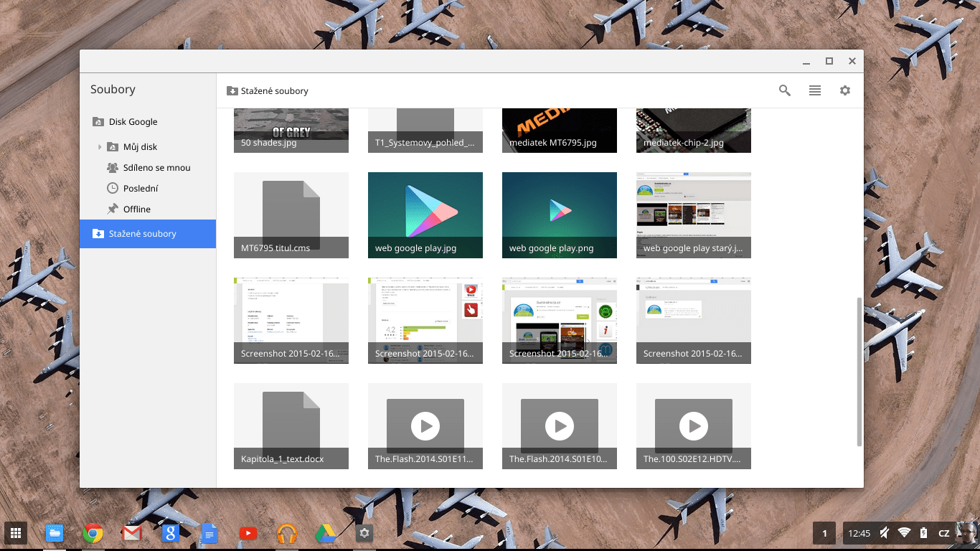Minimize the Files window
The height and width of the screenshot is (551, 980).
[x=807, y=61]
